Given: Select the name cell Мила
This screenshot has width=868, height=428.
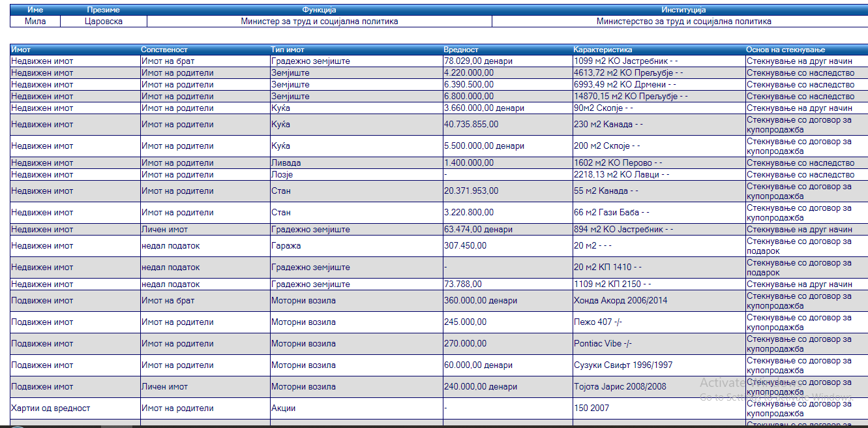Looking at the screenshot, I should pos(35,22).
